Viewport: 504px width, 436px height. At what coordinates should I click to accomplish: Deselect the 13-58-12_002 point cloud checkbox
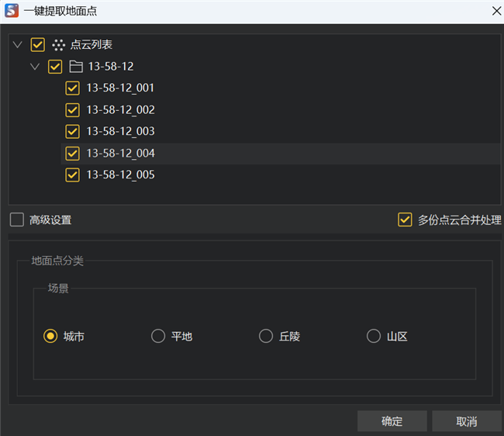[72, 110]
